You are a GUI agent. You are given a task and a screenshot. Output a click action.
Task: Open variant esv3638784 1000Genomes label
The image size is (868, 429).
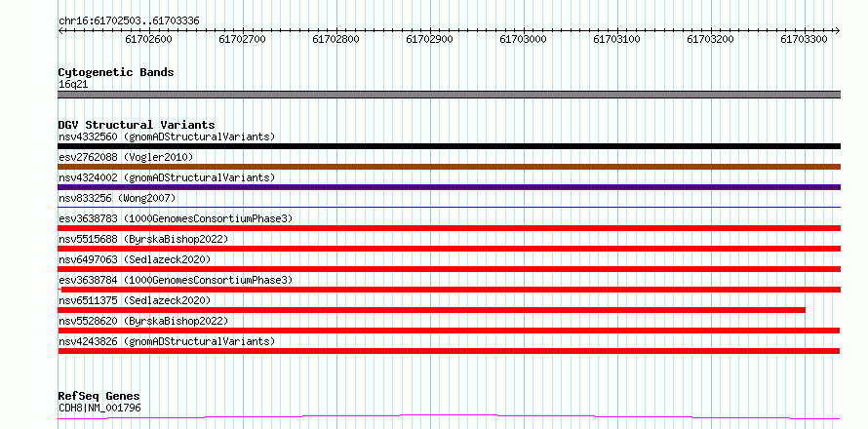[x=176, y=280]
